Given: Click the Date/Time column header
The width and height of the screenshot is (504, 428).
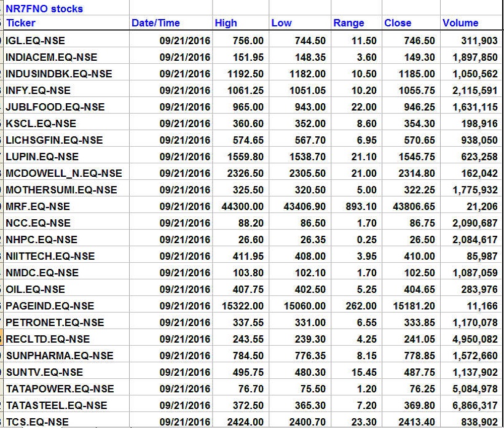Looking at the screenshot, I should coord(155,23).
